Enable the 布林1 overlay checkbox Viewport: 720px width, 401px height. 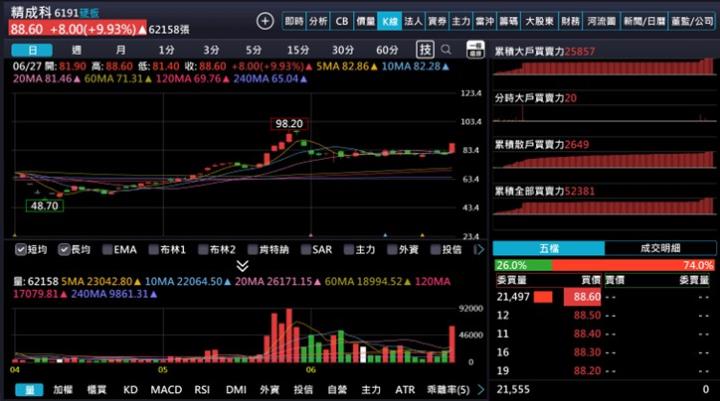(153, 249)
